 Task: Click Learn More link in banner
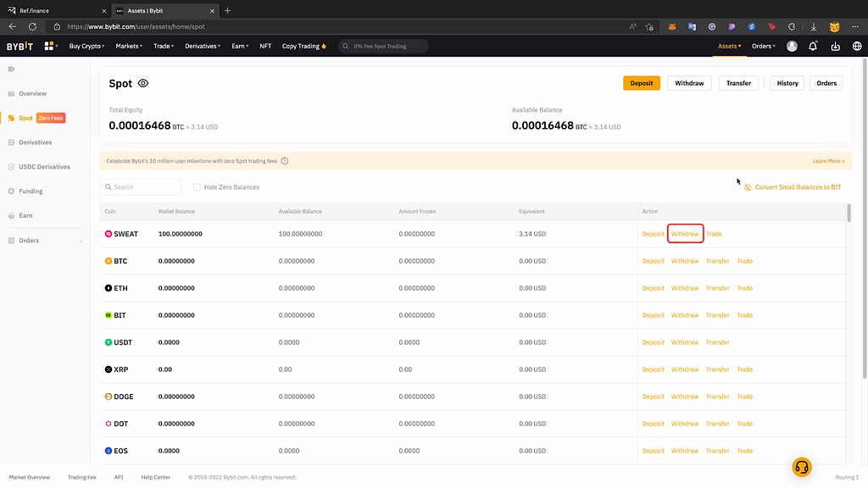pos(829,161)
